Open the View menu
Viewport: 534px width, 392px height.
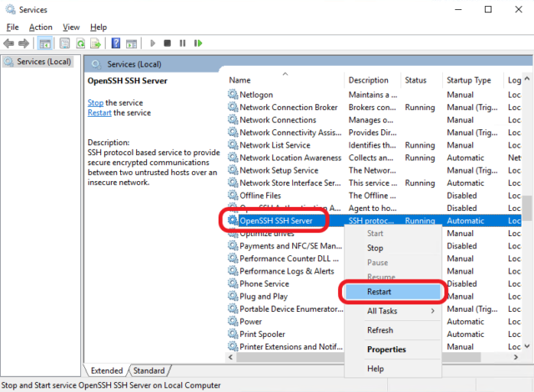point(71,28)
